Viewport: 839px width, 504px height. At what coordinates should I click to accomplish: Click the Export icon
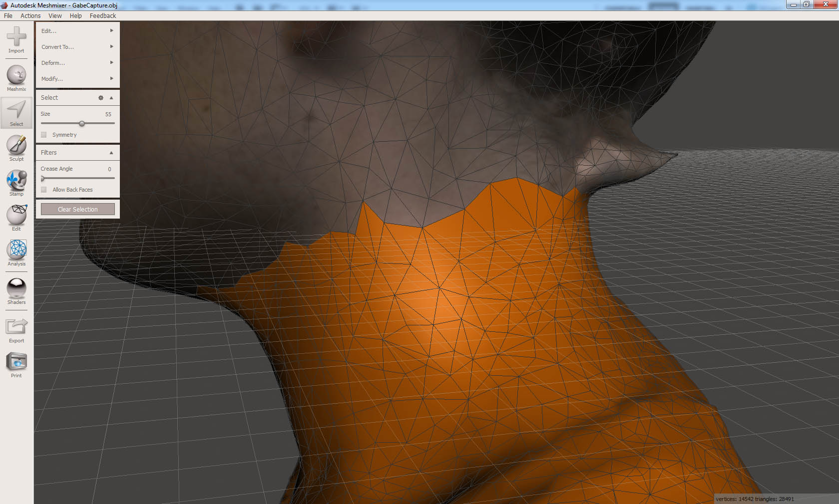click(x=16, y=329)
